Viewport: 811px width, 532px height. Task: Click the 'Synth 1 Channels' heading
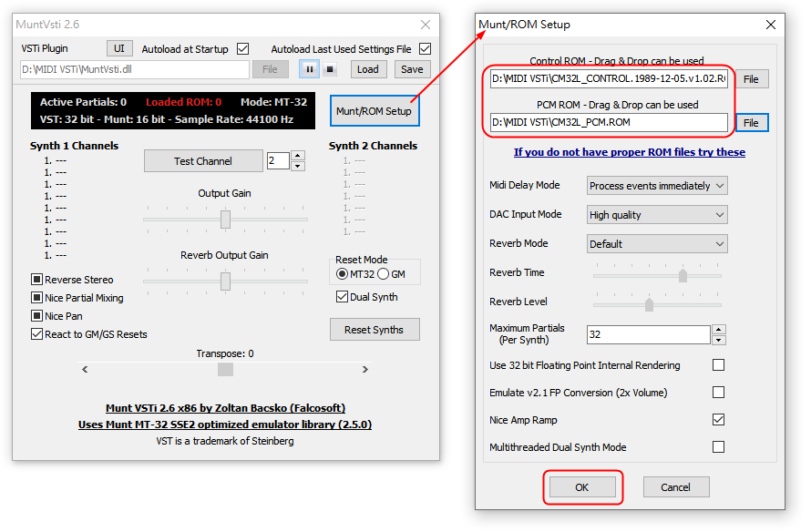coord(74,145)
